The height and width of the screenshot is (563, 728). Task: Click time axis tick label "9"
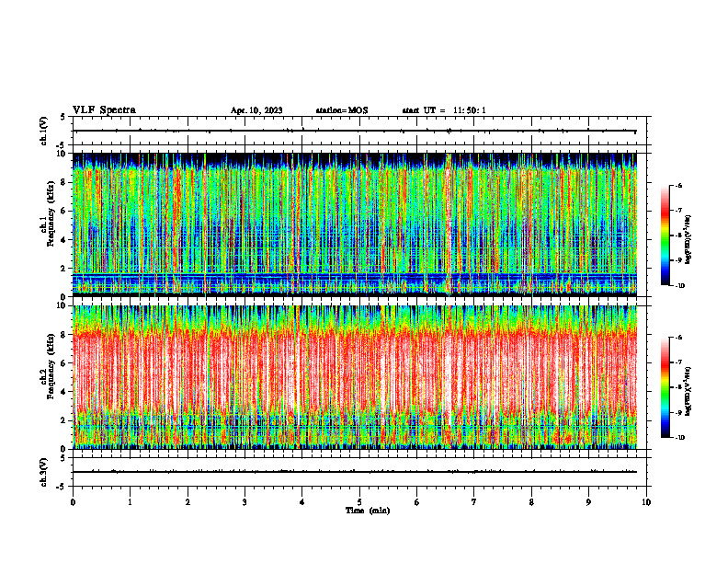pos(588,502)
